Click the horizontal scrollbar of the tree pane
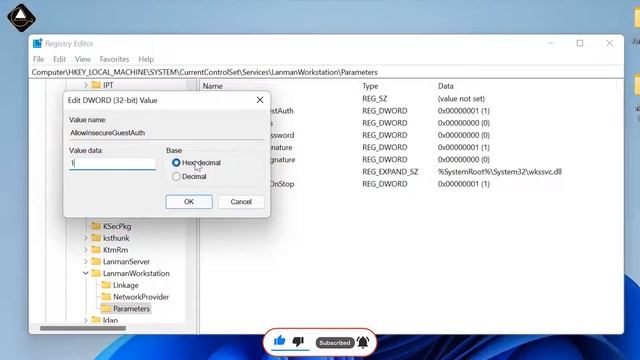The image size is (640, 360). pyautogui.click(x=83, y=328)
